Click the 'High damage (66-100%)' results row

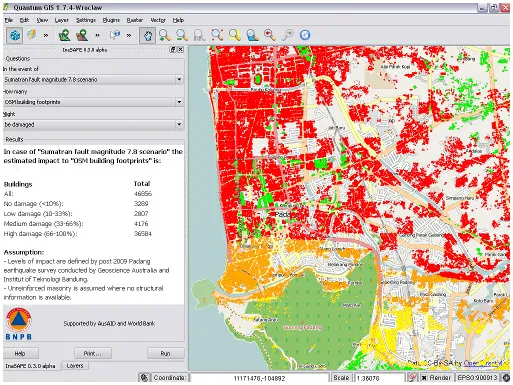click(x=77, y=234)
